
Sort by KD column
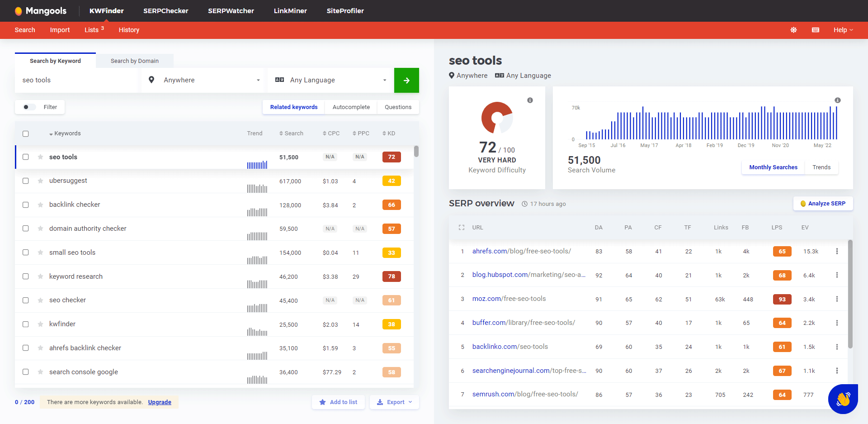[x=389, y=133]
